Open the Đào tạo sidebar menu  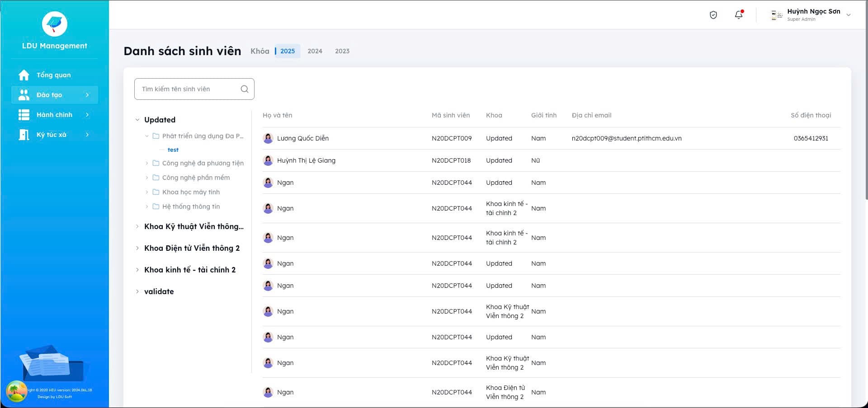pyautogui.click(x=55, y=95)
